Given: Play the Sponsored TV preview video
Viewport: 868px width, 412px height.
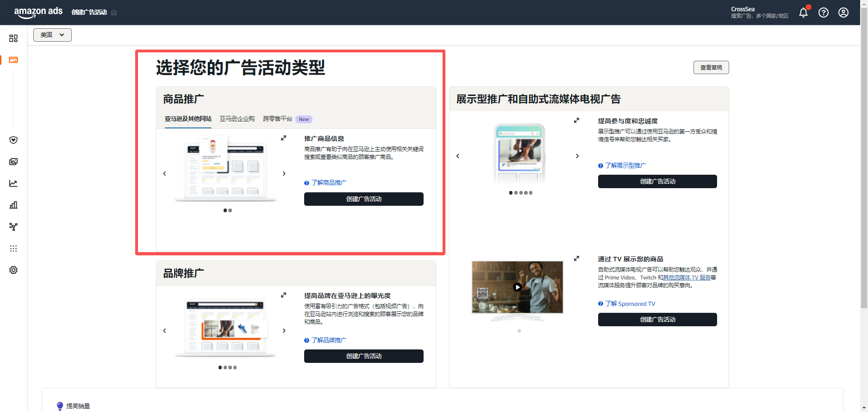Looking at the screenshot, I should pyautogui.click(x=517, y=287).
